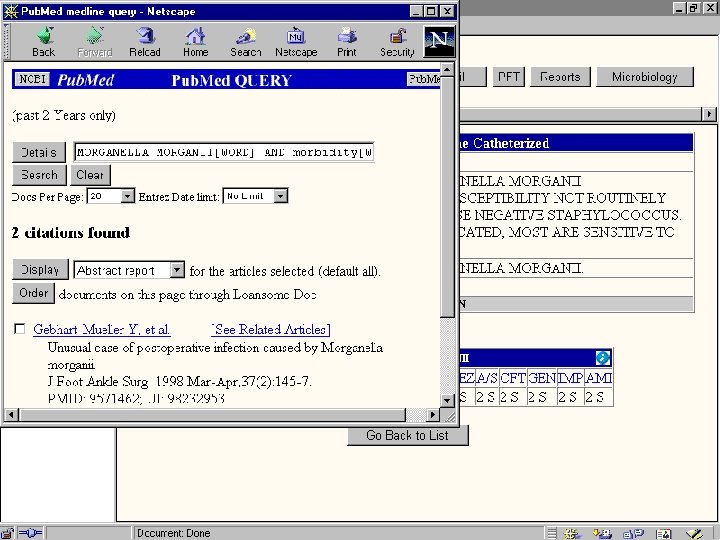Click the IMP column header link
The width and height of the screenshot is (720, 540).
click(x=570, y=378)
